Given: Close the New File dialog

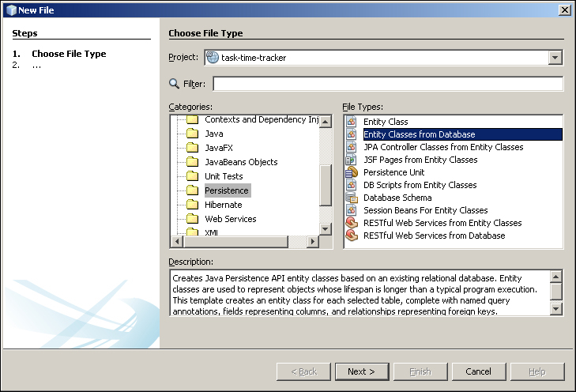Looking at the screenshot, I should [x=564, y=10].
